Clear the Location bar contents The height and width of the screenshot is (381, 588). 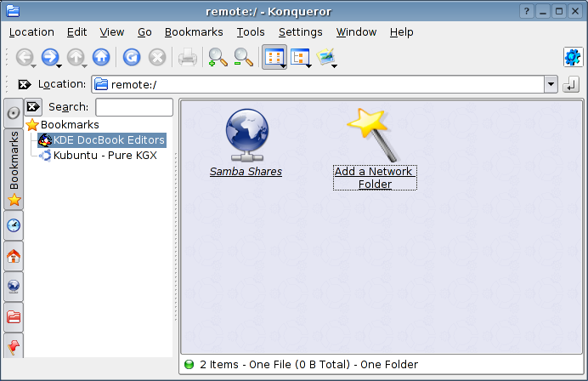click(25, 84)
